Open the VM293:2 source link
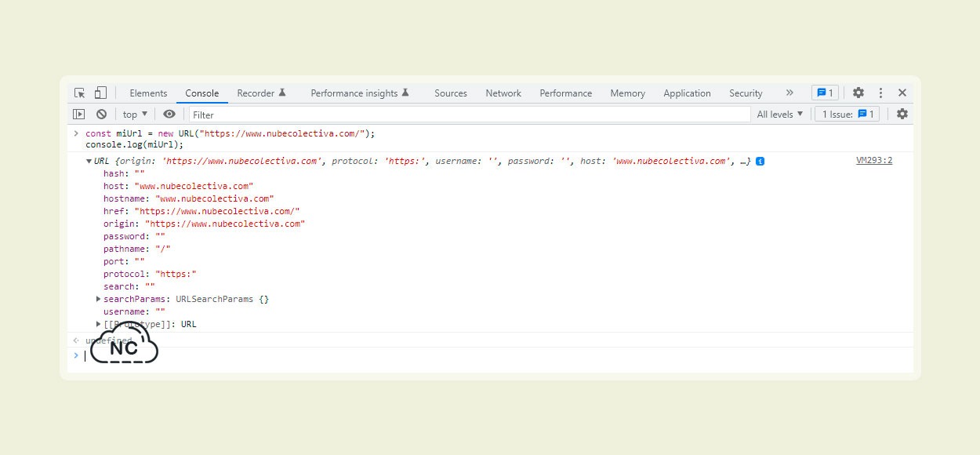 (x=874, y=161)
